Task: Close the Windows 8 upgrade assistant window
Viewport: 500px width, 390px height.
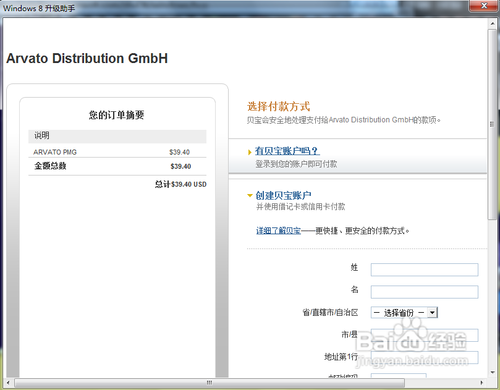Action: [484, 6]
